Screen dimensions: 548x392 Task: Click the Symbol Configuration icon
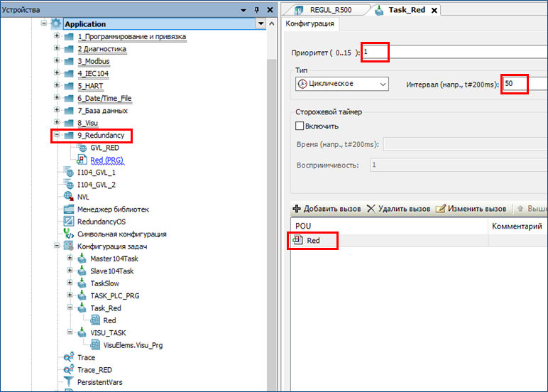(x=69, y=234)
